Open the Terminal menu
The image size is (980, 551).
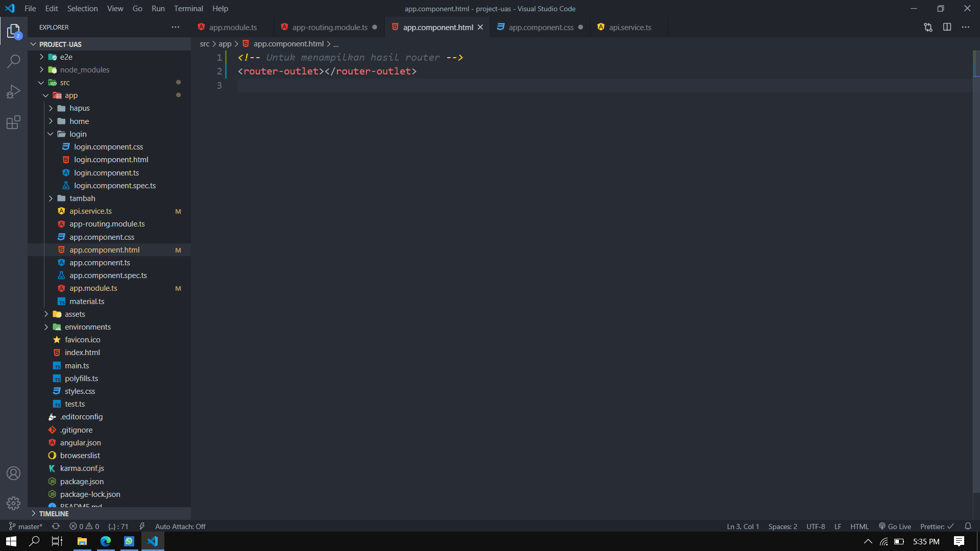coord(188,9)
